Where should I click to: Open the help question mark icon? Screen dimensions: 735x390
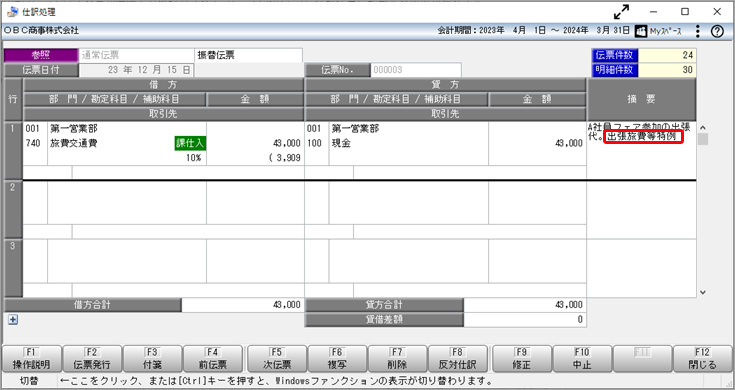pyautogui.click(x=717, y=31)
